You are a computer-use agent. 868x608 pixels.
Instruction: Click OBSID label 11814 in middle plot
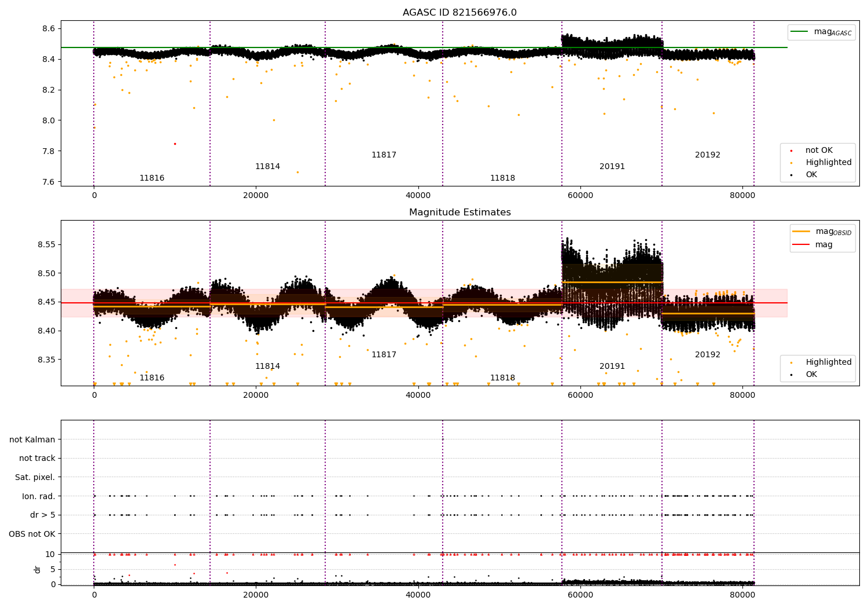[267, 367]
